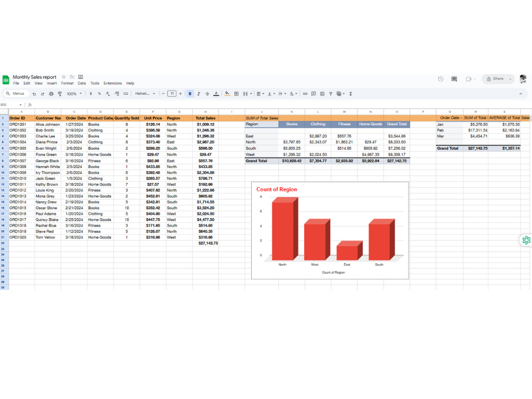
Task: Open the comments panel
Action: (x=454, y=79)
